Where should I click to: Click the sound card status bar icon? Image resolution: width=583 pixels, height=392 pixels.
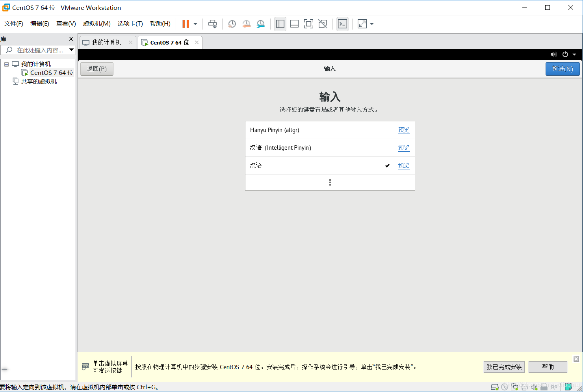(x=534, y=387)
